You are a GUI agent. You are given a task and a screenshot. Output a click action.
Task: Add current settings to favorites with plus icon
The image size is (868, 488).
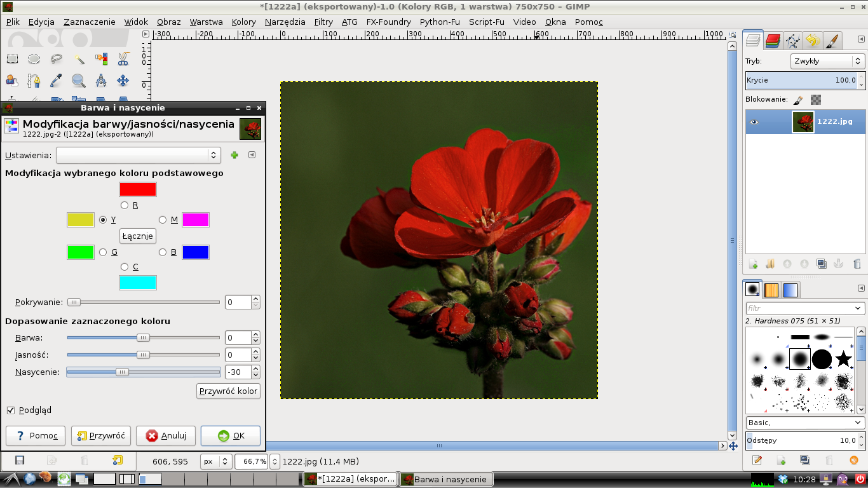(234, 155)
